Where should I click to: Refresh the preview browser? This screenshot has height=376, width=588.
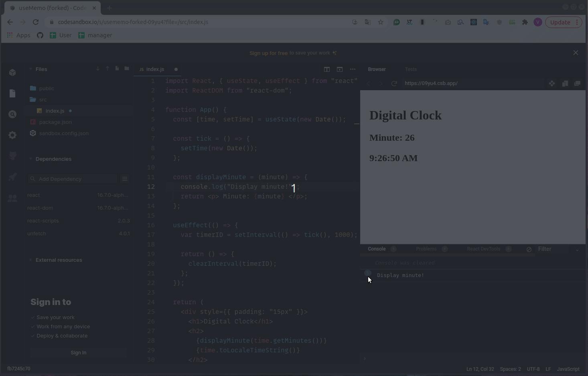(394, 83)
